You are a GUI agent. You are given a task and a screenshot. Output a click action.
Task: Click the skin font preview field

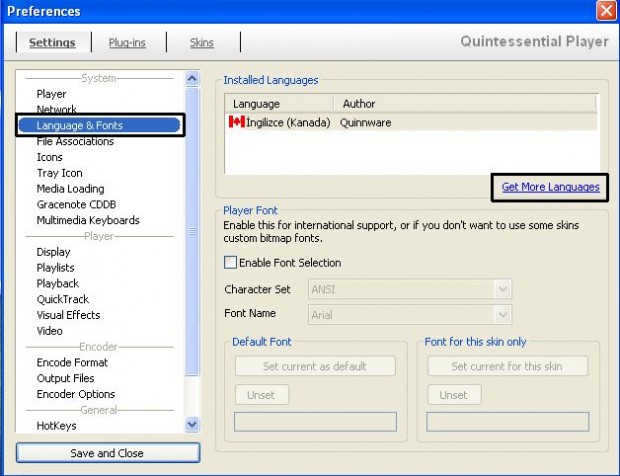tap(508, 422)
